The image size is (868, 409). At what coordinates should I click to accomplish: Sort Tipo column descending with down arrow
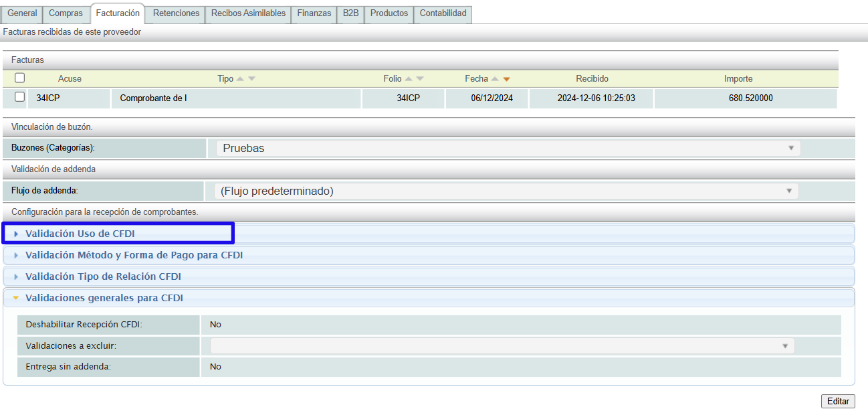pyautogui.click(x=251, y=79)
